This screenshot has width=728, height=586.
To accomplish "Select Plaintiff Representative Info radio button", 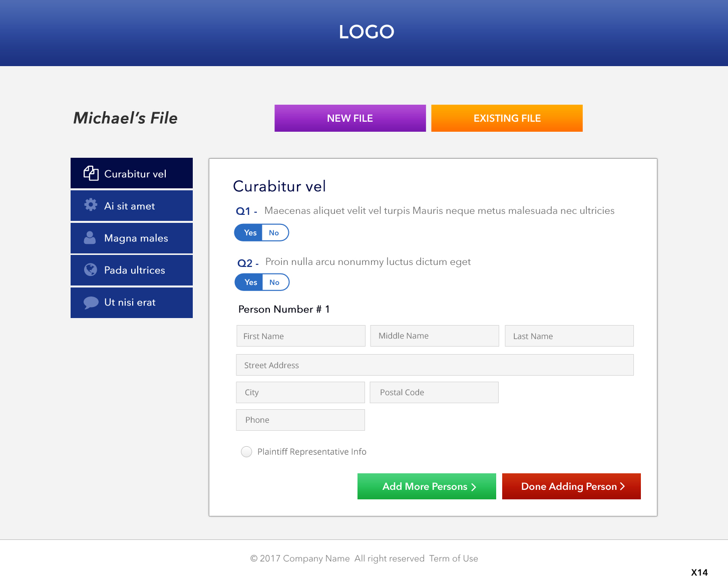I will (246, 452).
